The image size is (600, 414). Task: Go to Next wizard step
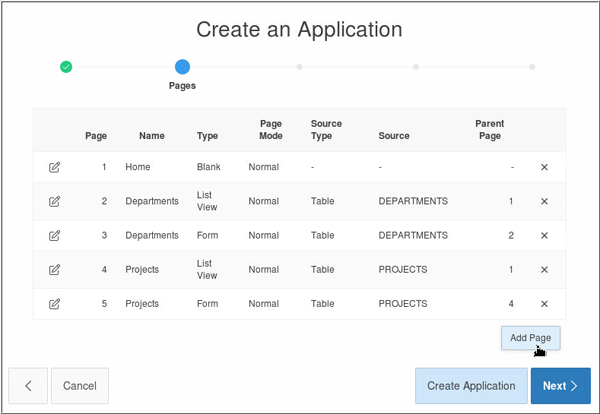tap(560, 386)
